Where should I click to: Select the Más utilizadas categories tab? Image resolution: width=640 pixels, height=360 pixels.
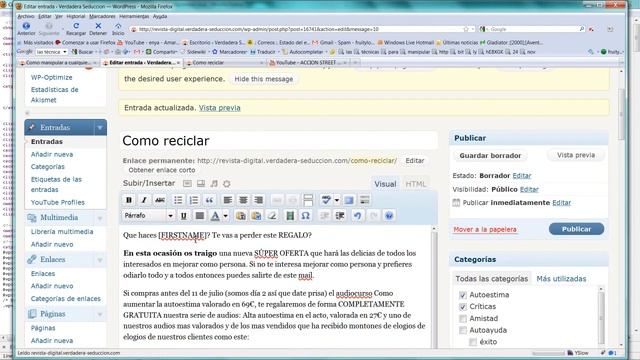[561, 279]
